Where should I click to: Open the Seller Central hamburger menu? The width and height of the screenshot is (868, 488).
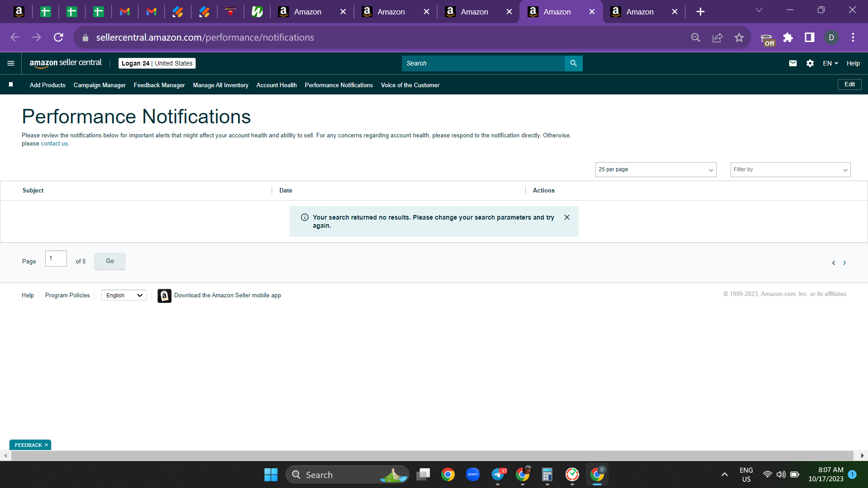[x=11, y=63]
